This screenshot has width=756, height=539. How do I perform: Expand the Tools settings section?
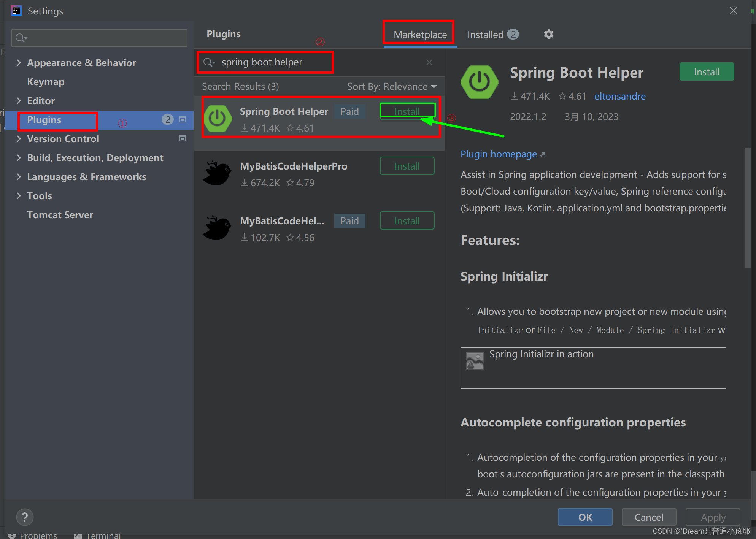pos(19,195)
